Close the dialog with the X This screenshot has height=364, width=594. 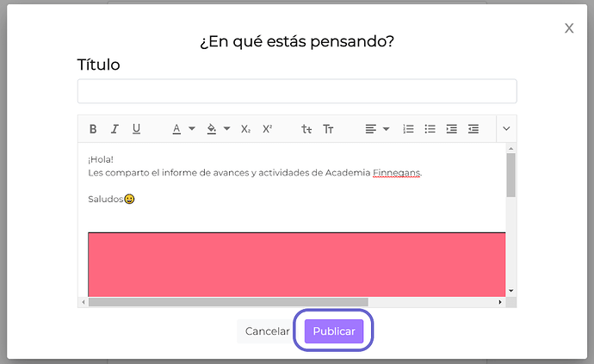pos(569,28)
